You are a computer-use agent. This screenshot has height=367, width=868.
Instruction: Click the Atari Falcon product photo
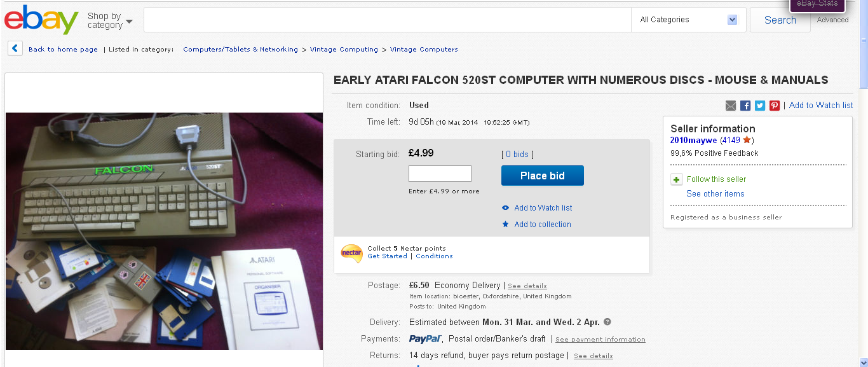[164, 231]
